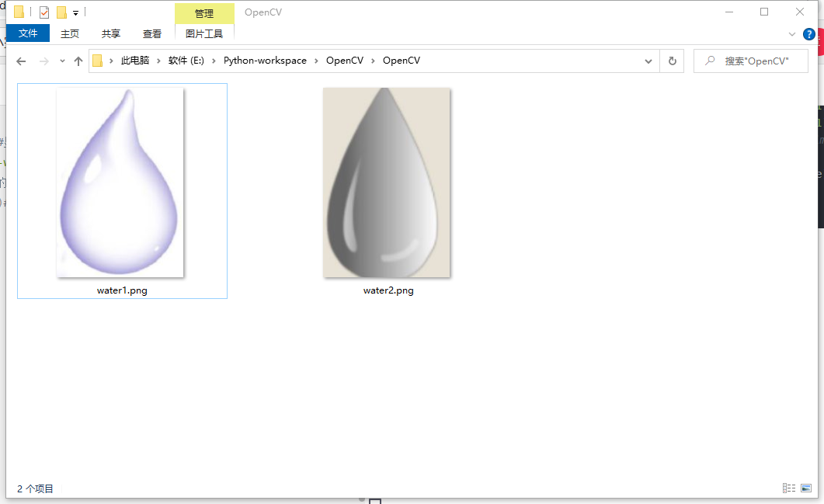This screenshot has height=504, width=824.
Task: Open the recent locations dropdown arrow
Action: point(62,61)
